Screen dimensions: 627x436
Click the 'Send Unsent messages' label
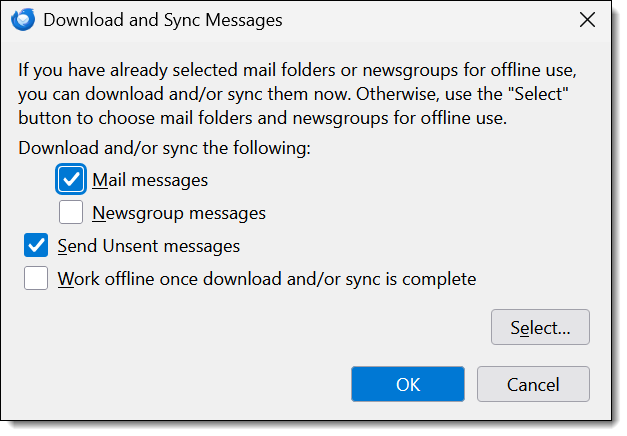[148, 246]
